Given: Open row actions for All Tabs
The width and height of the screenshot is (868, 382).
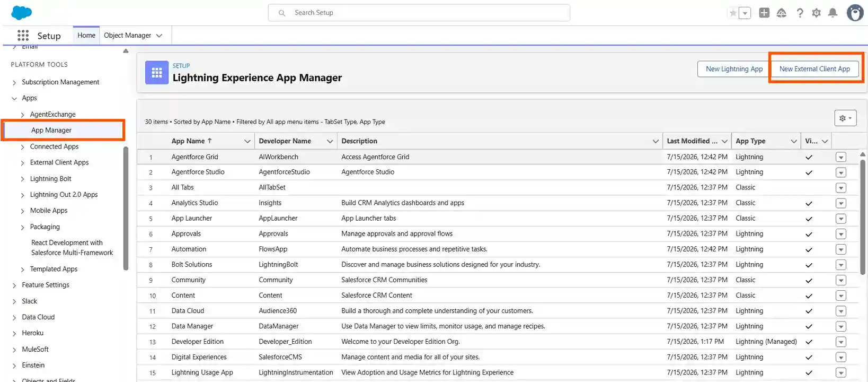Looking at the screenshot, I should (x=840, y=188).
